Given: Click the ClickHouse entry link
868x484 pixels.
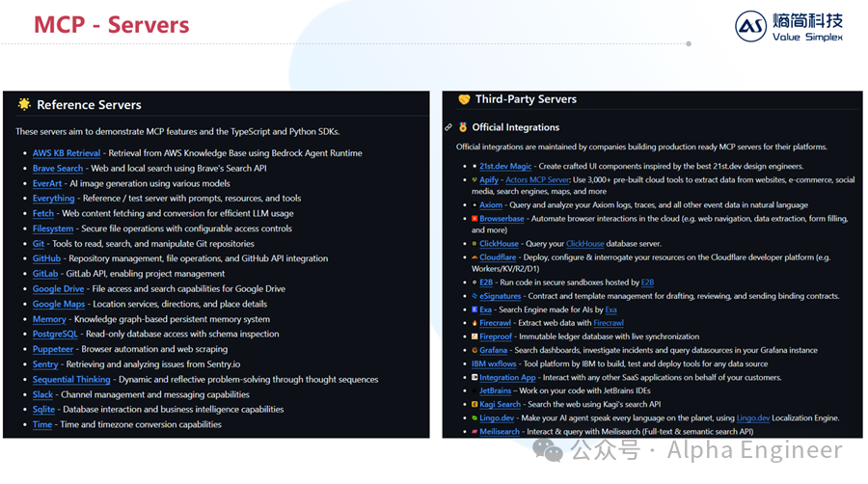Looking at the screenshot, I should (x=499, y=244).
